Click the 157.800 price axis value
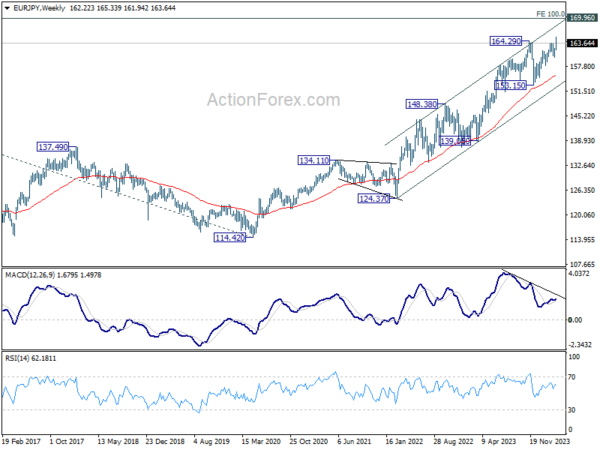 [x=582, y=67]
